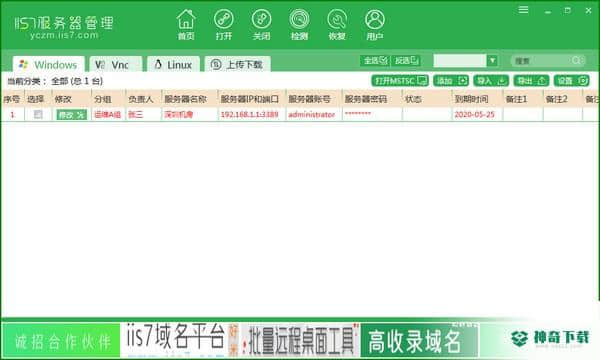Click the 导入 import button

[491, 81]
